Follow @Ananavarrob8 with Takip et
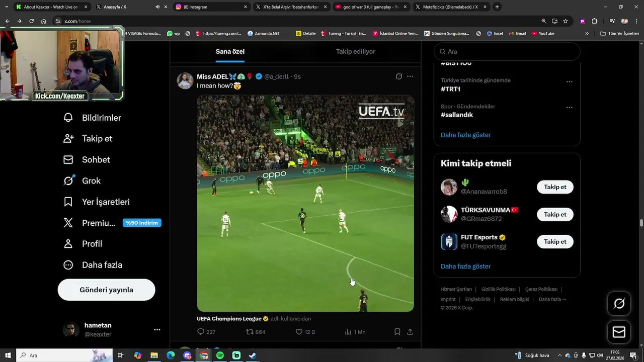Screen dimensions: 644x362 (555, 187)
